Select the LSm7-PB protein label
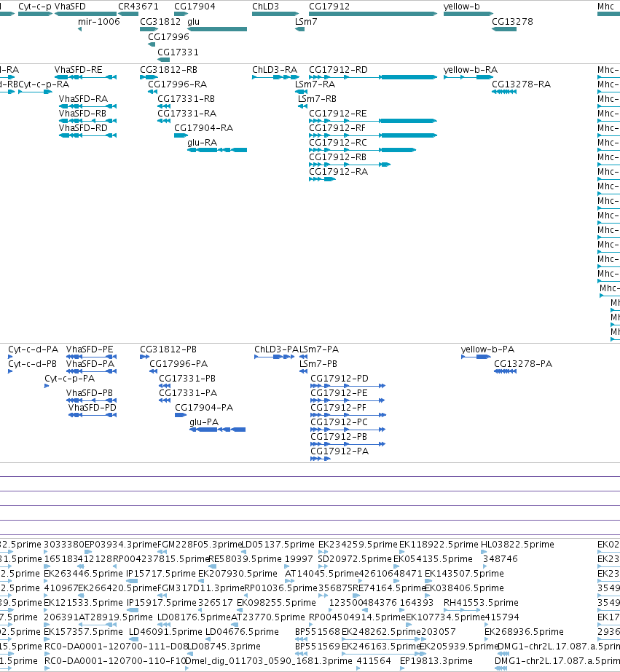This screenshot has height=672, width=620. [x=318, y=364]
